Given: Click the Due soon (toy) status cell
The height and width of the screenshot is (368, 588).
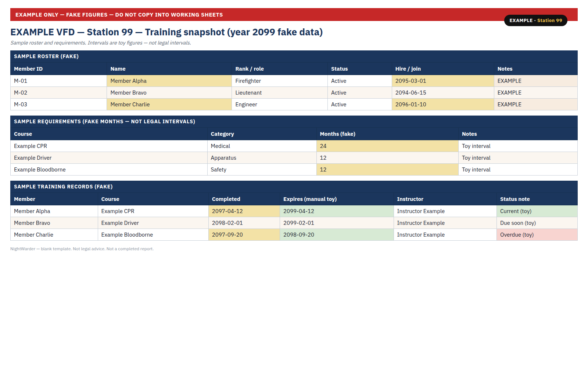Looking at the screenshot, I should (x=537, y=223).
